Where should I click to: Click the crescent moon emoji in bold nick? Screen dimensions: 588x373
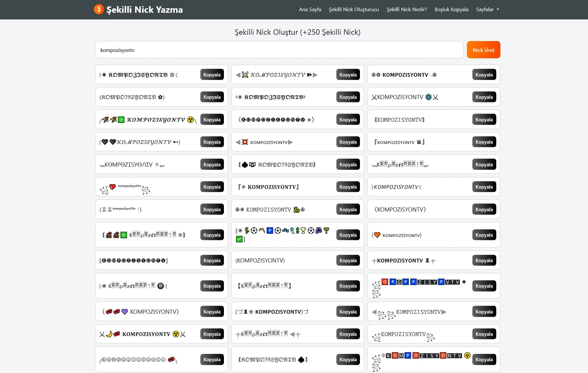[x=109, y=334]
